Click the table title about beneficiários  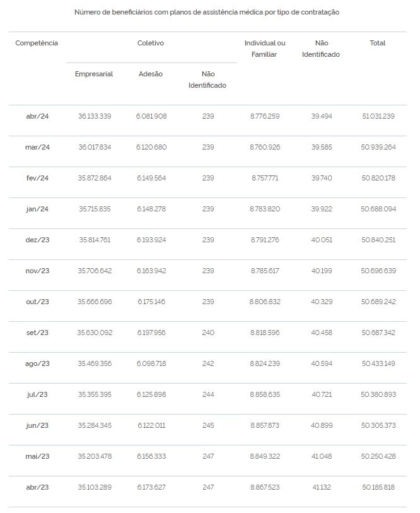point(207,13)
